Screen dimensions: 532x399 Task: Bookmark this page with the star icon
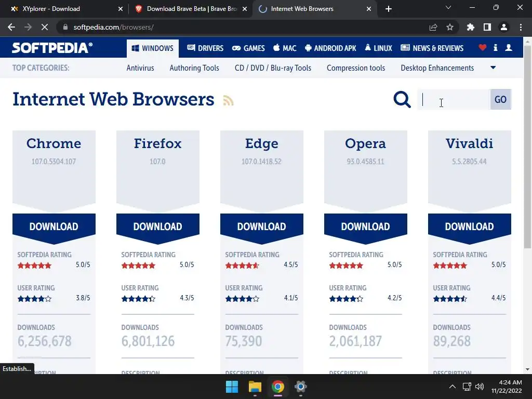pyautogui.click(x=450, y=27)
